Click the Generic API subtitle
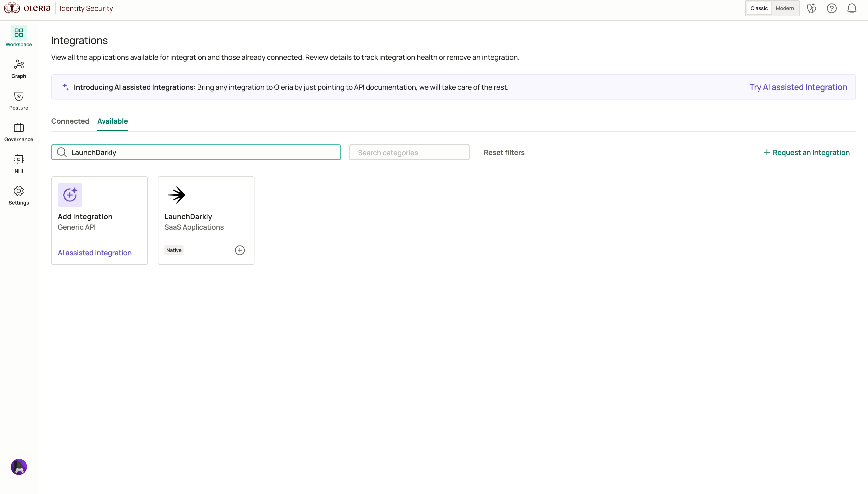The width and height of the screenshot is (868, 494). (76, 227)
